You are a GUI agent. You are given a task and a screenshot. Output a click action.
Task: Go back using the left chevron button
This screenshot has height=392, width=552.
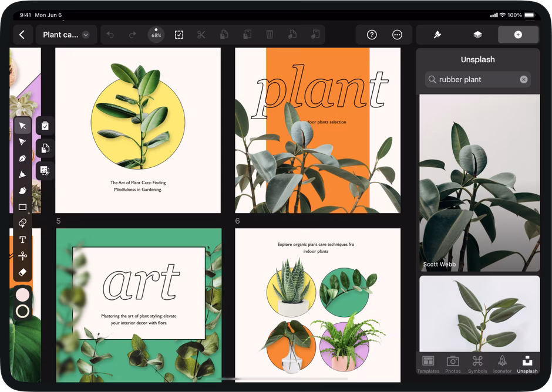point(22,35)
